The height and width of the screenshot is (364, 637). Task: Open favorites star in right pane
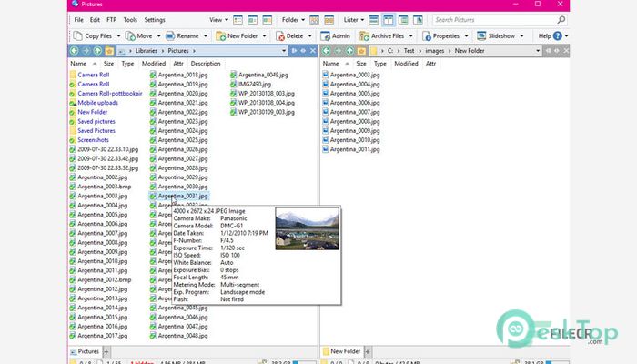[361, 51]
